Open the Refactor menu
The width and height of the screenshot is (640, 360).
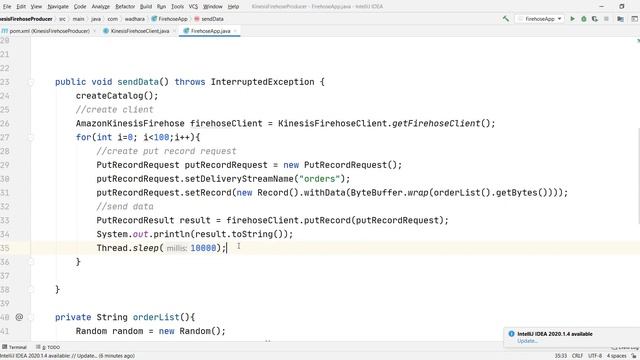point(125,7)
